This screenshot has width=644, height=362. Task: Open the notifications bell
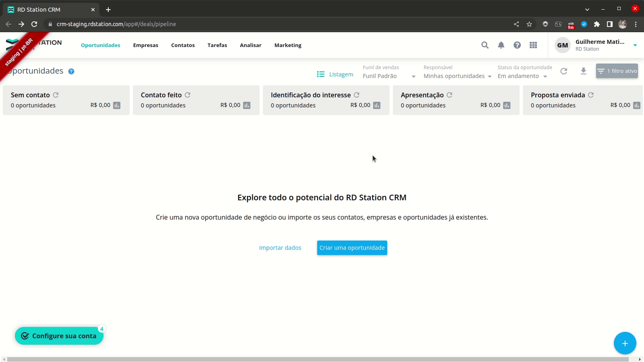501,45
